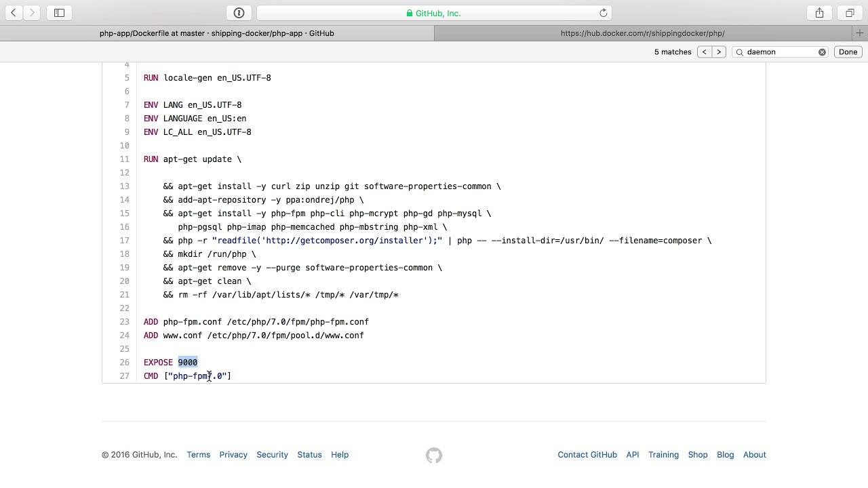
Task: Toggle the Safari sidebar icon
Action: click(x=59, y=13)
